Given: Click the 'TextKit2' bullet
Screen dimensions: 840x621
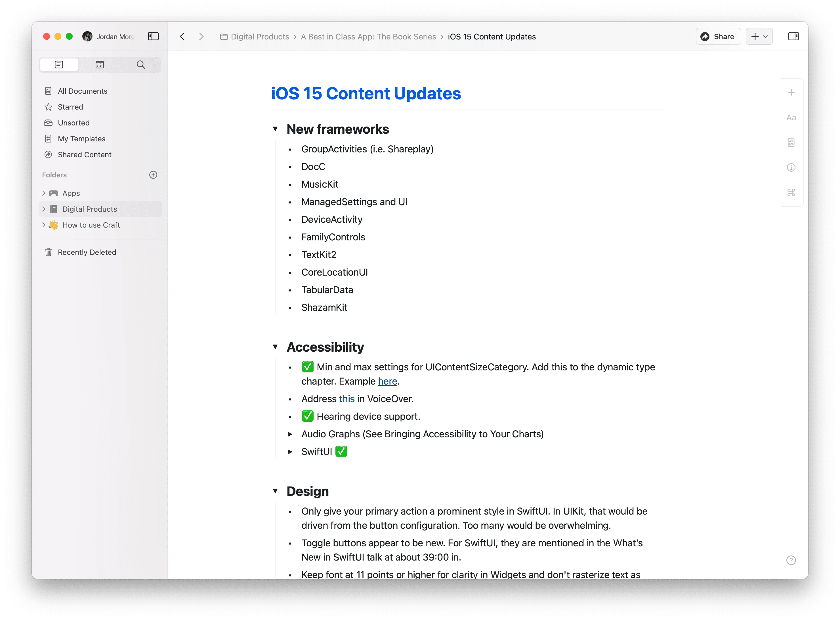Looking at the screenshot, I should pos(319,255).
